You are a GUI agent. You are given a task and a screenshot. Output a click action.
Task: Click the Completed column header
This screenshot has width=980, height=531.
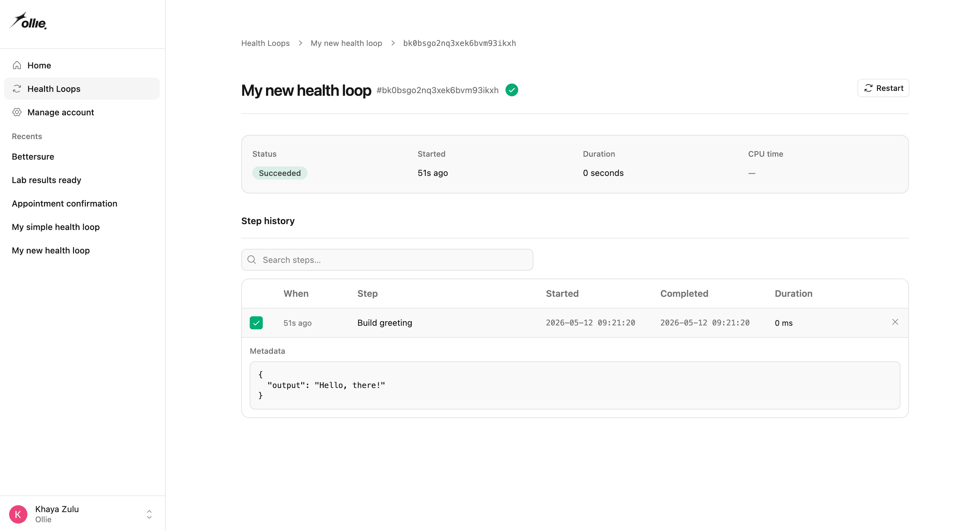click(x=684, y=294)
